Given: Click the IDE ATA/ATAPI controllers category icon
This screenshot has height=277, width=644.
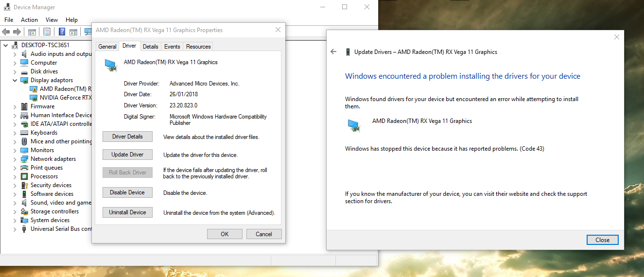Looking at the screenshot, I should (x=24, y=124).
